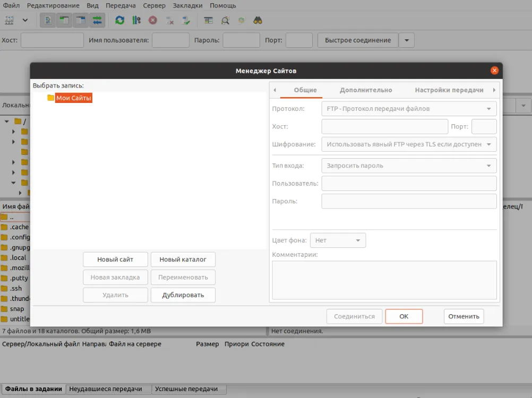Switch to the Общие tab
The image size is (532, 398).
(x=305, y=90)
